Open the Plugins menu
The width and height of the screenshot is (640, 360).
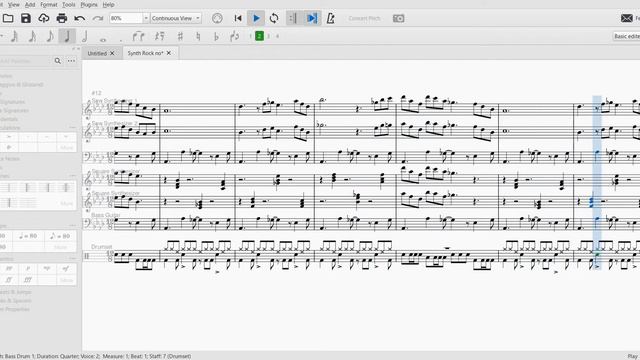[89, 4]
